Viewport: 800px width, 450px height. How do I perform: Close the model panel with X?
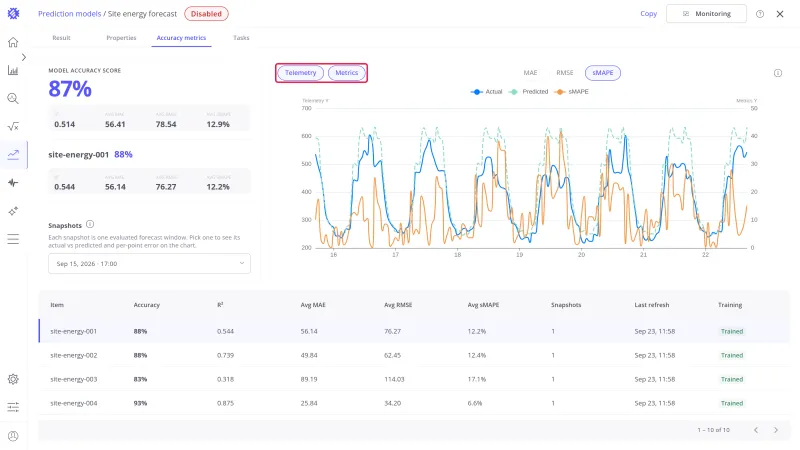(780, 14)
